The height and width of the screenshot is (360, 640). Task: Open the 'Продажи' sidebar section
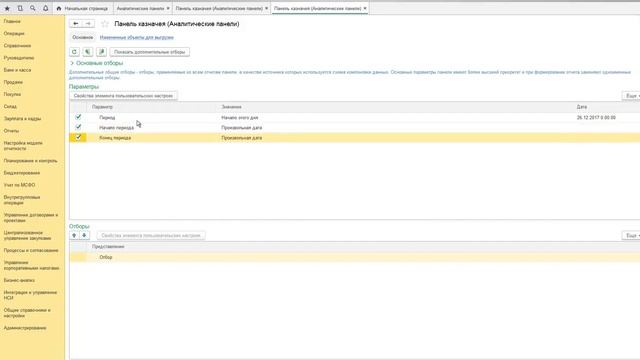tap(13, 82)
